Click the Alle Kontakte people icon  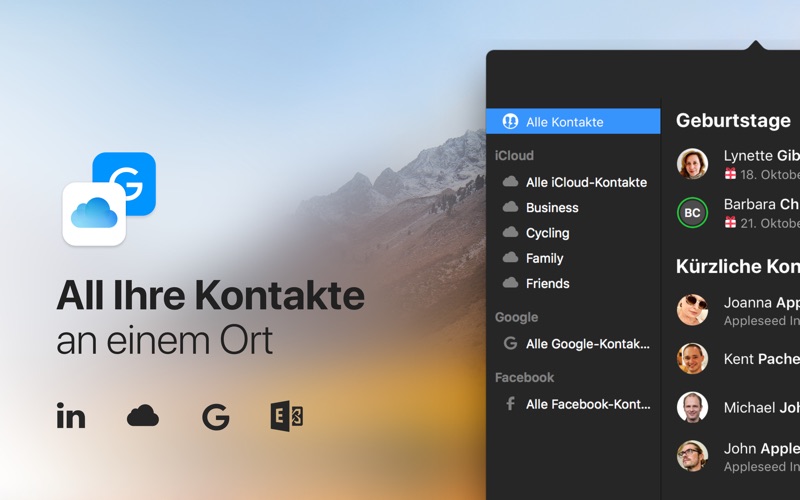coord(510,121)
